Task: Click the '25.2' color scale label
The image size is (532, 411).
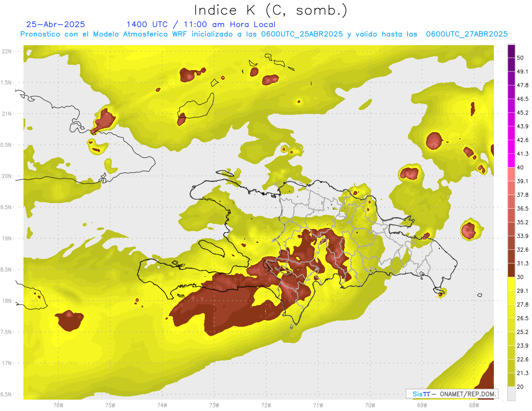Action: (522, 332)
